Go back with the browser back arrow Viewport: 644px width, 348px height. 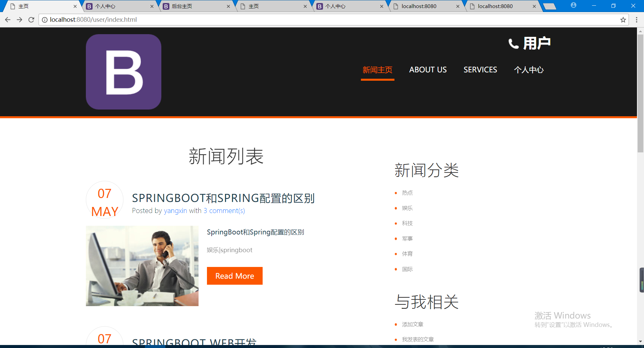click(x=8, y=20)
